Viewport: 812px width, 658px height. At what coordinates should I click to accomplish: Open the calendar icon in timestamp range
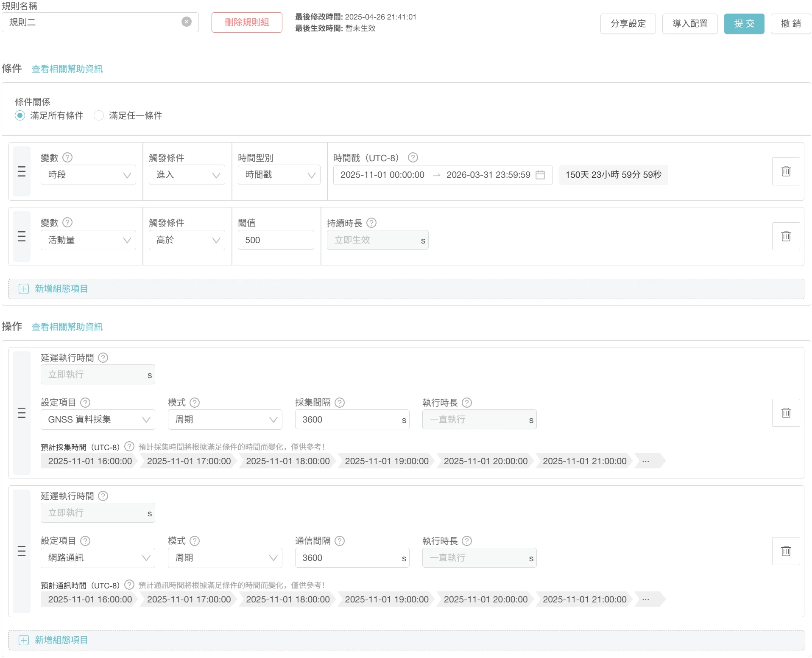point(540,175)
